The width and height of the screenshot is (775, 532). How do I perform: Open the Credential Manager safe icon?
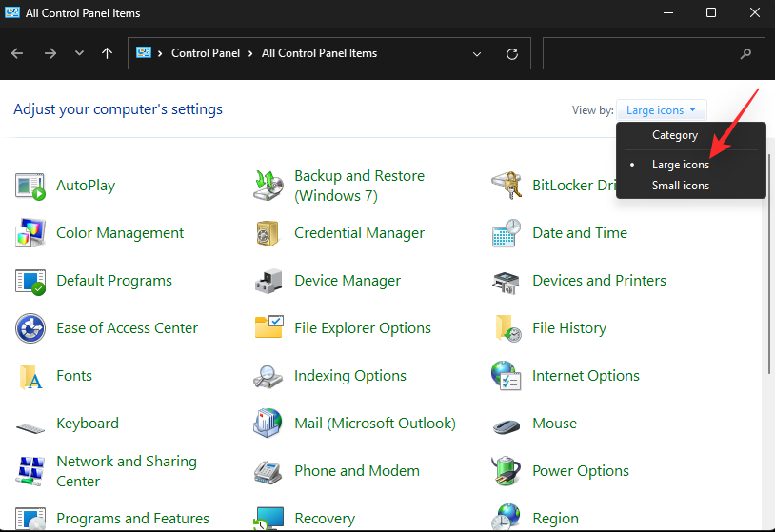point(268,233)
